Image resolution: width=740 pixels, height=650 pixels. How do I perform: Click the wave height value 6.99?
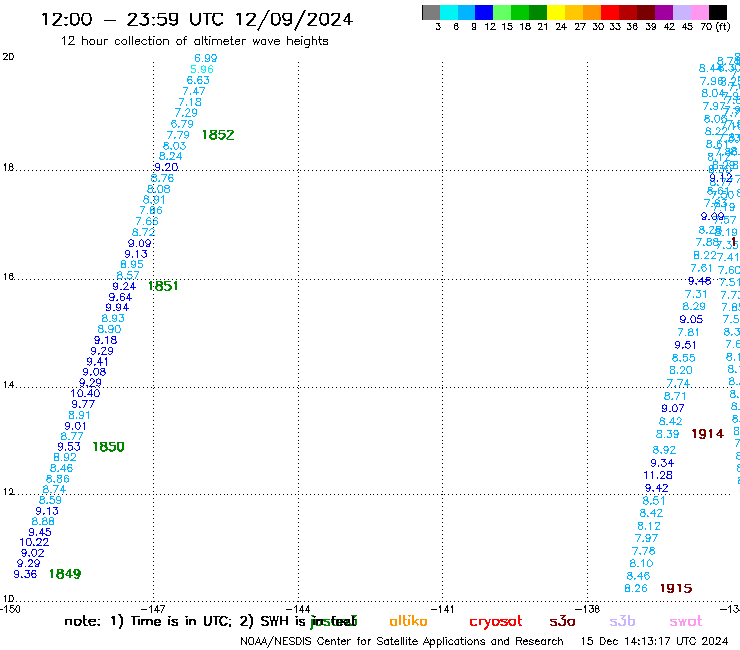(206, 59)
